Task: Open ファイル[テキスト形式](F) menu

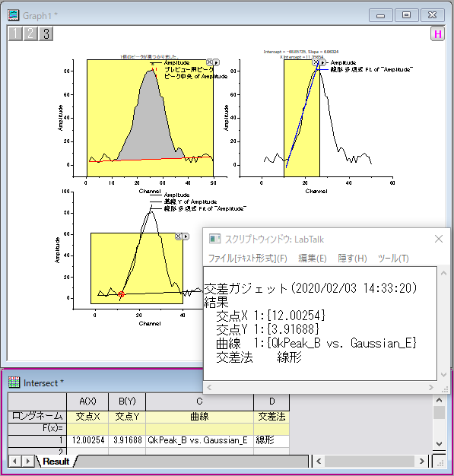Action: pyautogui.click(x=247, y=259)
